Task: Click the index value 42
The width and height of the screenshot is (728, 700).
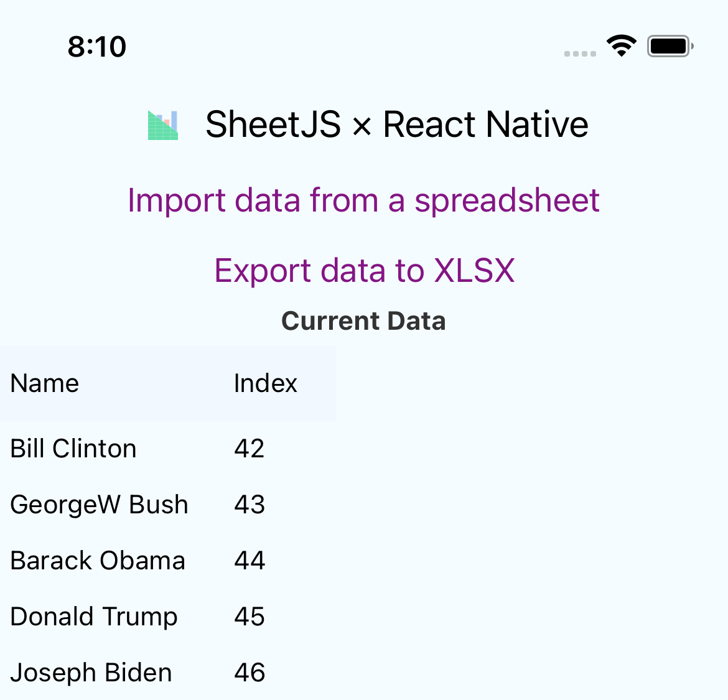Action: 249,448
